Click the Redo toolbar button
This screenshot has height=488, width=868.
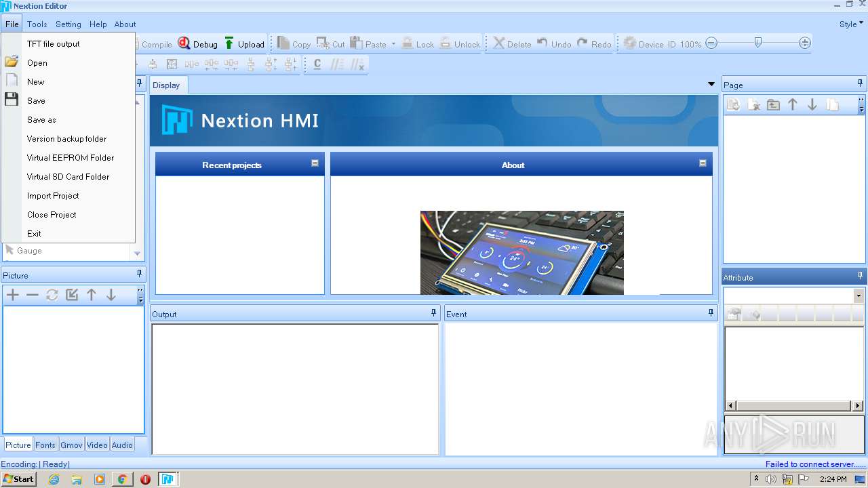(594, 44)
